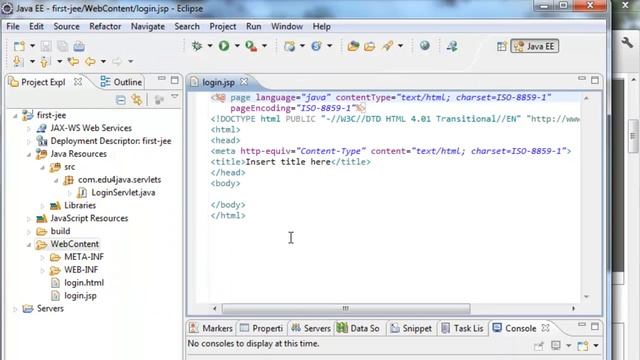Image resolution: width=640 pixels, height=360 pixels.
Task: Open the Refactor menu
Action: click(x=105, y=27)
